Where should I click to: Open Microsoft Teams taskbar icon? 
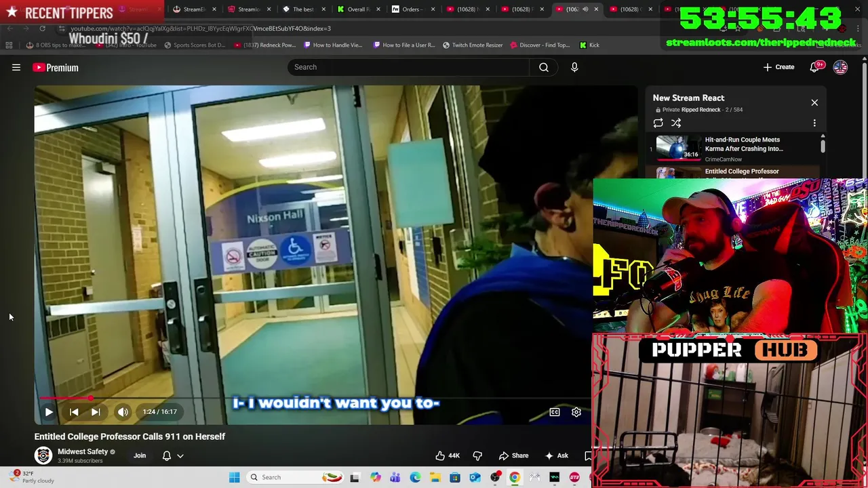pos(395,477)
